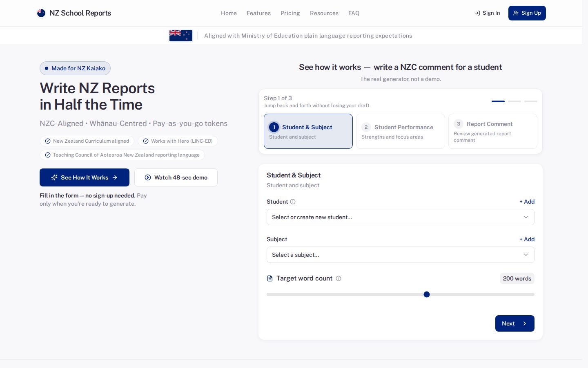Open the FAQ nav item

[x=354, y=13]
